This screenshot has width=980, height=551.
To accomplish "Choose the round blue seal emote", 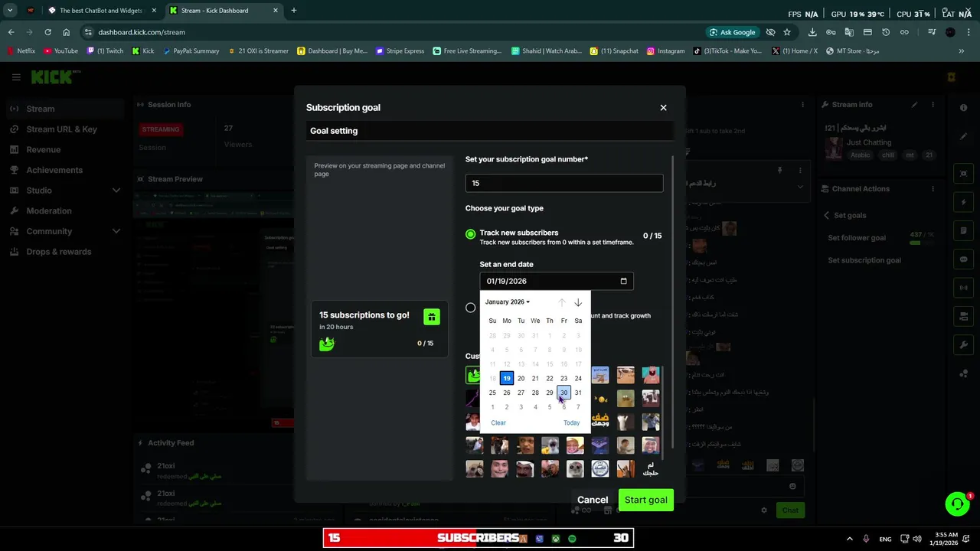I will click(600, 468).
